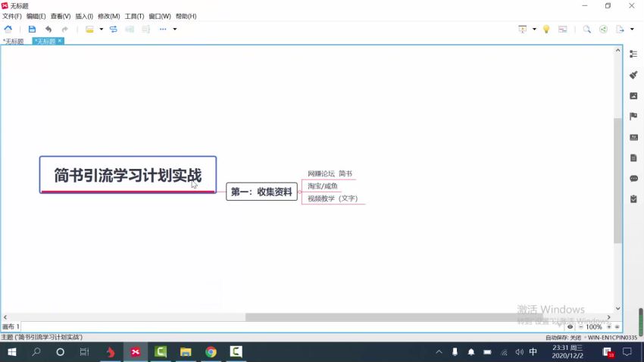Viewport: 644px width, 362px height.
Task: Collapse the 第一：收集资料 branch
Action: pyautogui.click(x=300, y=192)
